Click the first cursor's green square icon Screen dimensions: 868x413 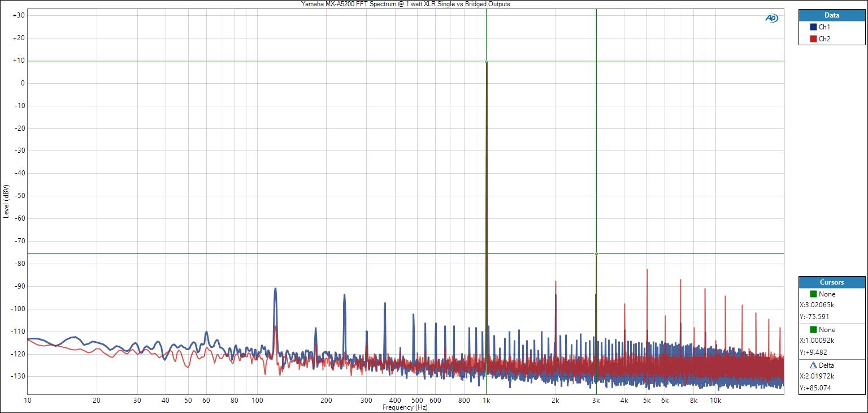[x=813, y=294]
